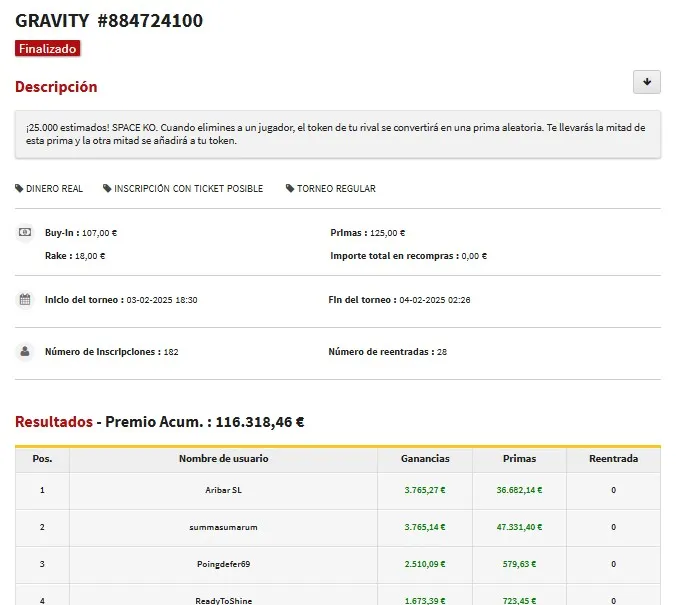The image size is (681, 605).
Task: Click the tag icon before INSCRIPCIÓN CON TICKET
Action: (107, 189)
